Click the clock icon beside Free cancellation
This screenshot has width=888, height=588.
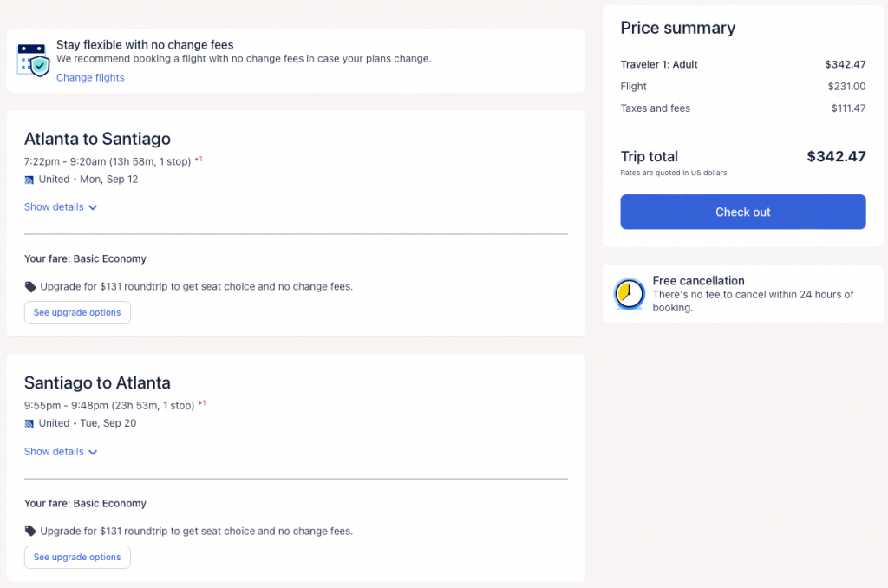pyautogui.click(x=628, y=295)
